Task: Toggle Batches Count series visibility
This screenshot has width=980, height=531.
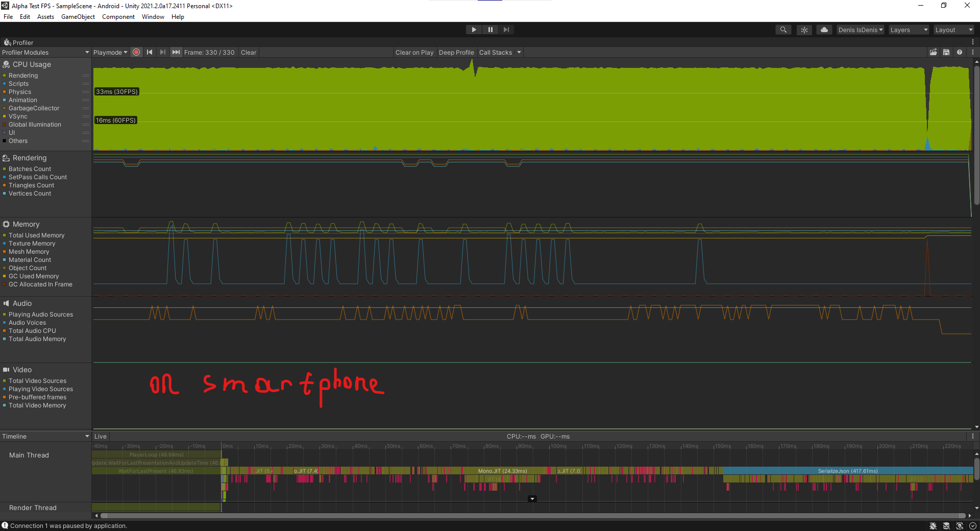Action: coord(4,169)
